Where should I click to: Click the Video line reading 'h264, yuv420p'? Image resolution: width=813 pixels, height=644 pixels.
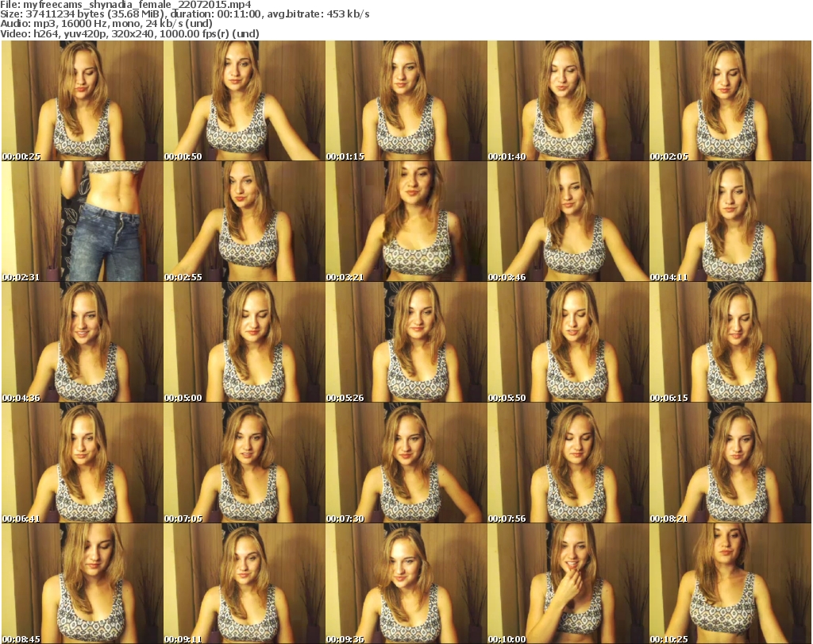pos(129,33)
